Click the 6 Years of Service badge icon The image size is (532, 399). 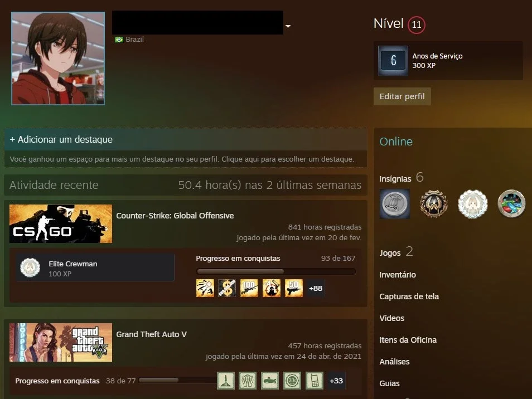point(393,60)
